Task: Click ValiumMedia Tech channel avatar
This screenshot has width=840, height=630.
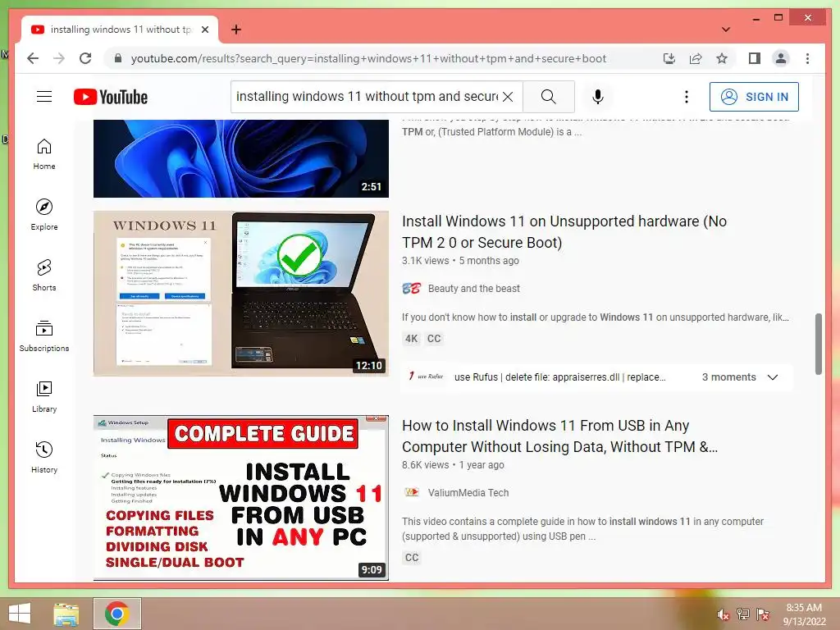Action: (x=412, y=492)
